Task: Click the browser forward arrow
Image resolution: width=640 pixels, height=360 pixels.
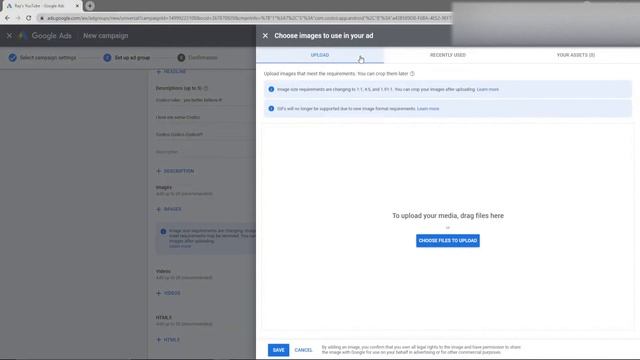Action: (18, 18)
